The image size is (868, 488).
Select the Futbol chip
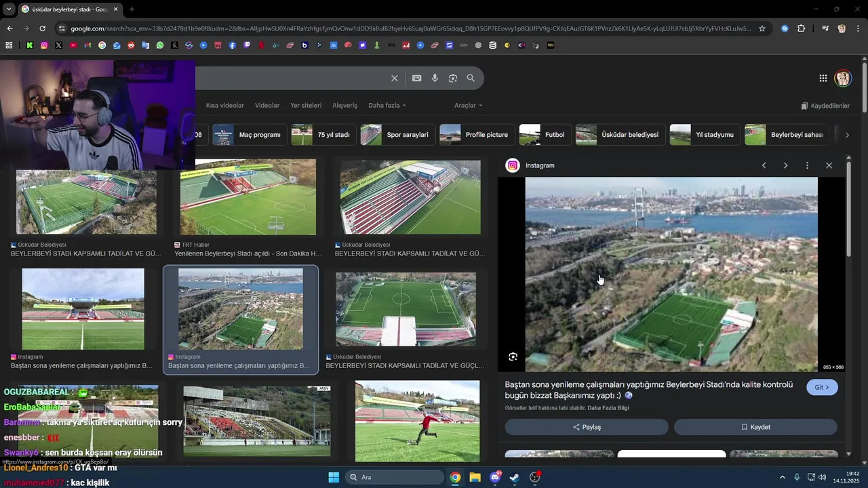tap(545, 135)
